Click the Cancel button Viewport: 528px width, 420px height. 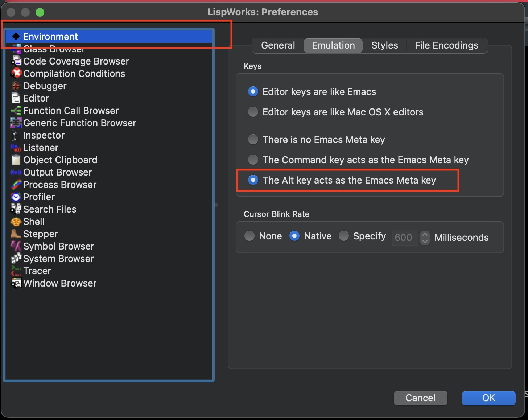point(420,398)
